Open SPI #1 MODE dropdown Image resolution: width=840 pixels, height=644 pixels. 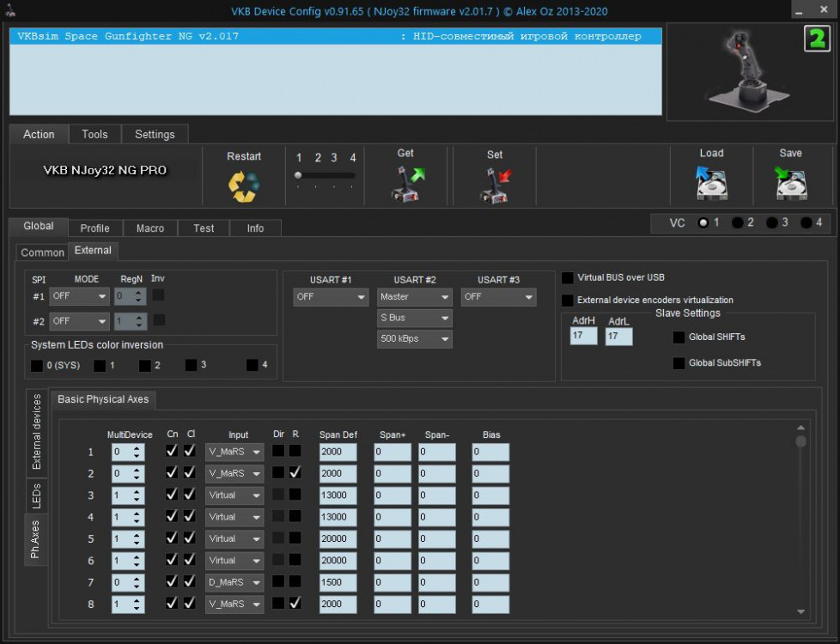[x=79, y=297]
